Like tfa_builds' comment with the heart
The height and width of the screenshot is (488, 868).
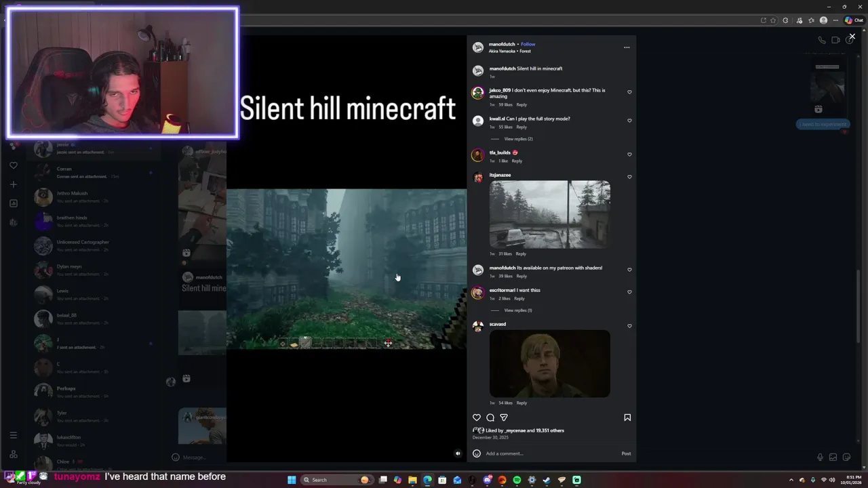629,155
